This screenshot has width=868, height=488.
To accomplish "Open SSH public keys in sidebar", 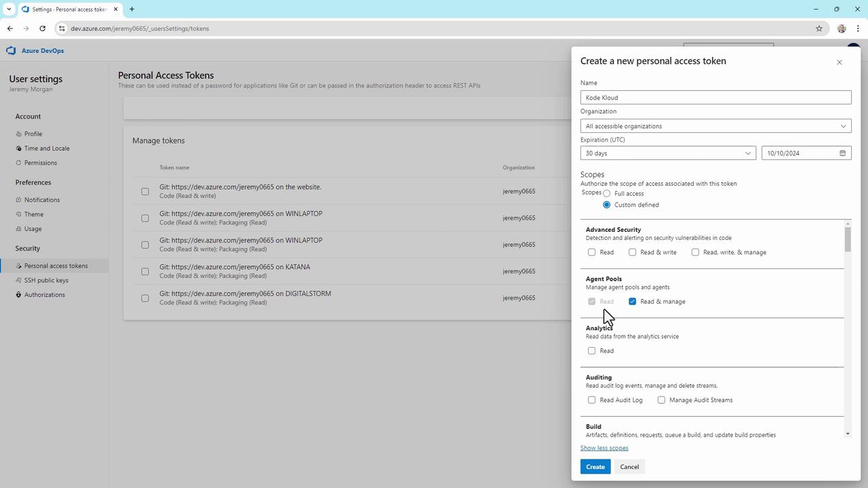I will 46,280.
